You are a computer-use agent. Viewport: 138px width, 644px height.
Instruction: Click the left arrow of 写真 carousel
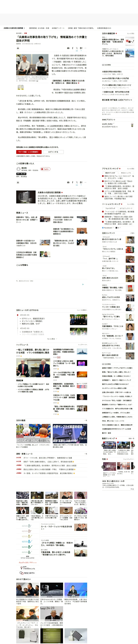point(103,467)
